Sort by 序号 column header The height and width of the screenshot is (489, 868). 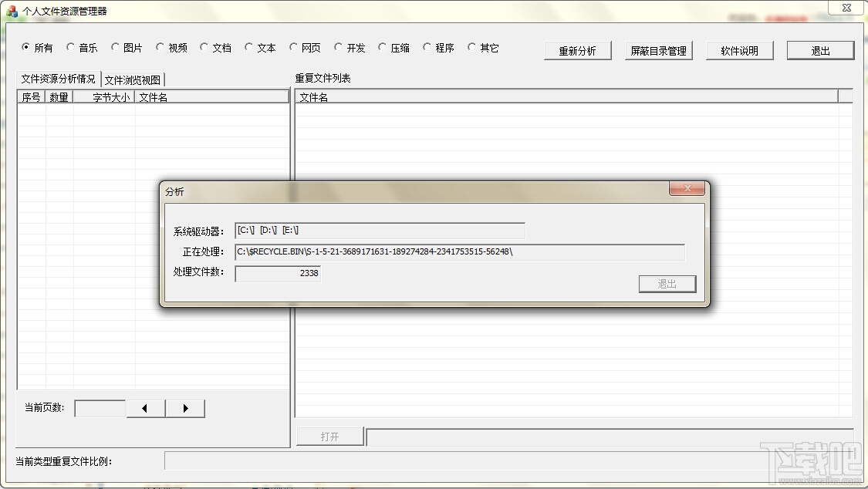[31, 97]
